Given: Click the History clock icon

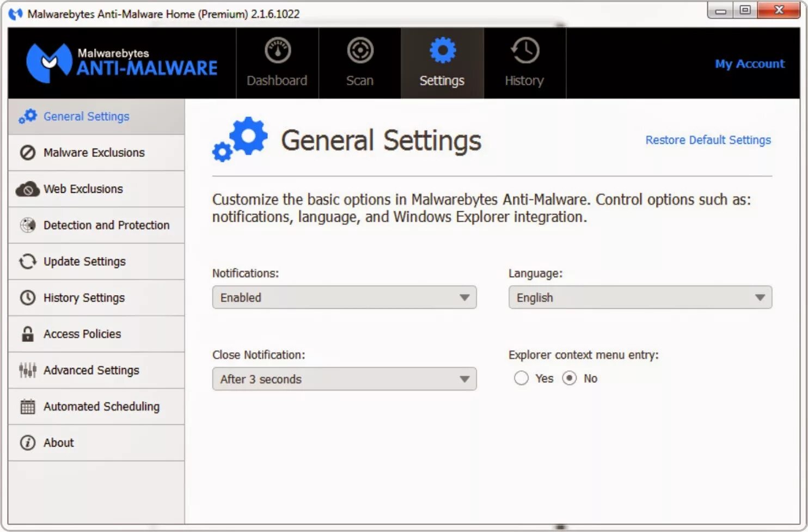Looking at the screenshot, I should click(x=525, y=51).
